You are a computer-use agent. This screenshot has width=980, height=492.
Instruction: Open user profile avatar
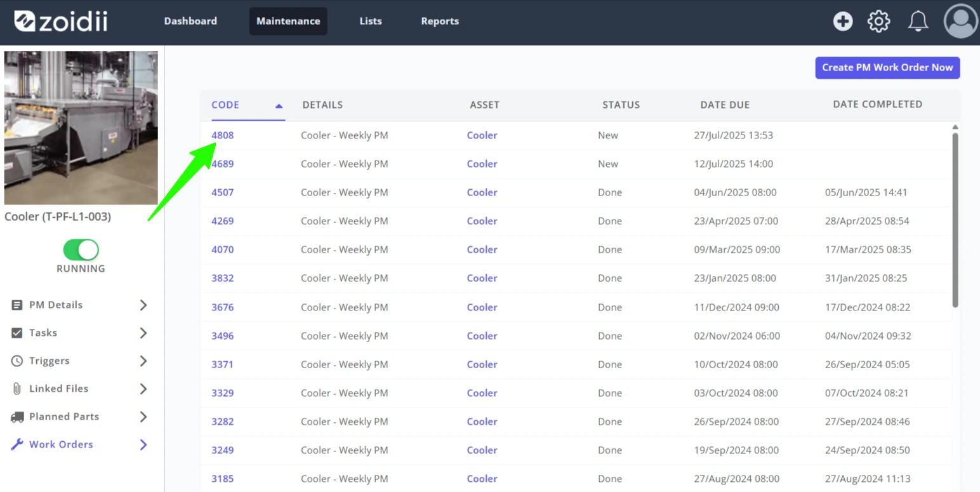coord(961,21)
